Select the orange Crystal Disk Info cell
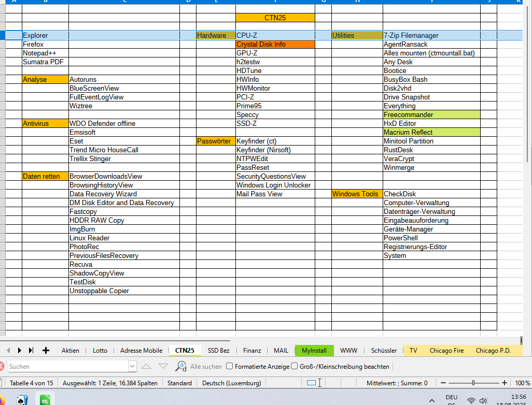Image resolution: width=532 pixels, height=405 pixels. tap(275, 44)
